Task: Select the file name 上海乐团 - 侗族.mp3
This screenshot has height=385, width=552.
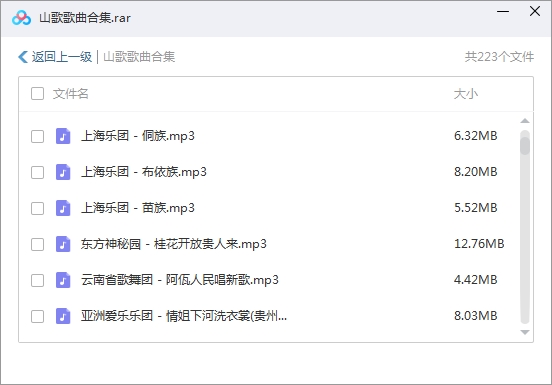Action: click(138, 136)
